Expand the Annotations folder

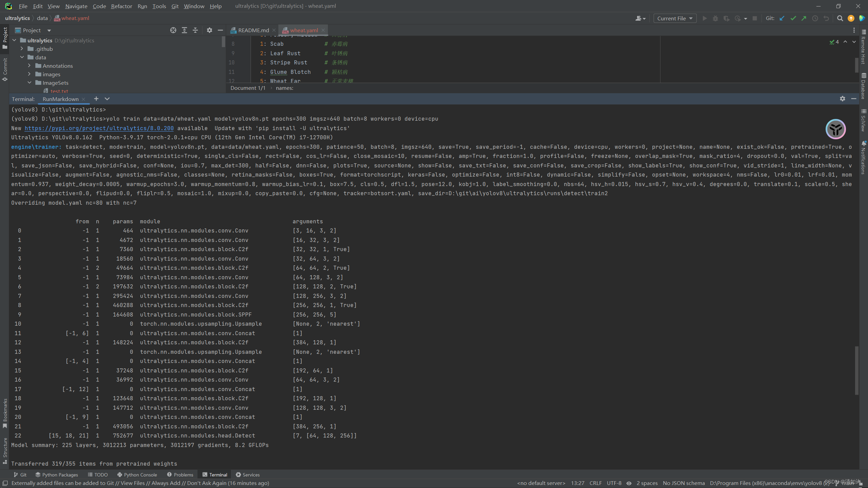tap(28, 65)
